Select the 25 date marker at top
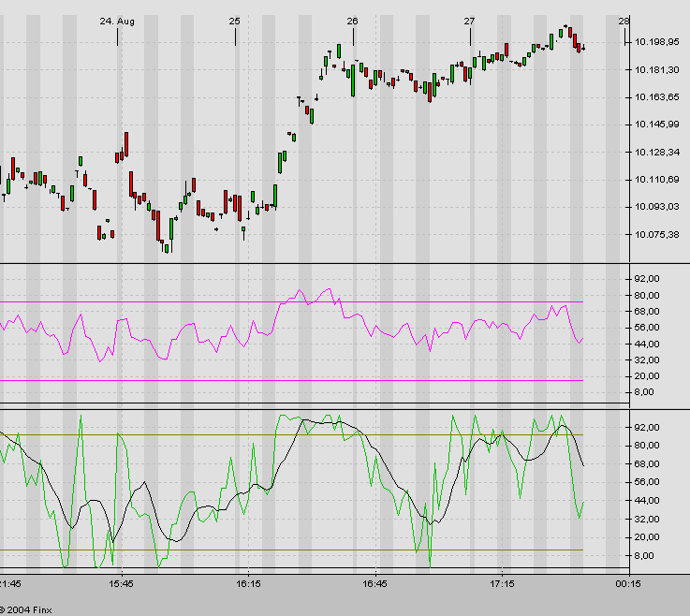 click(x=234, y=21)
